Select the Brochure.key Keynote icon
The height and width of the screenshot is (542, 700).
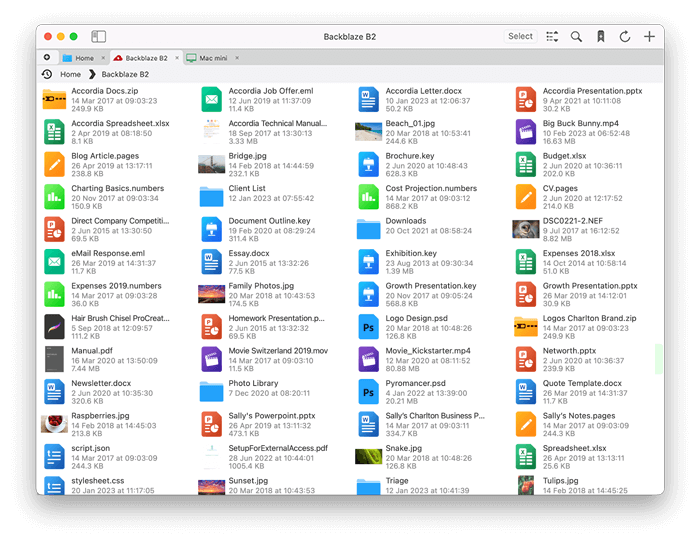368,164
